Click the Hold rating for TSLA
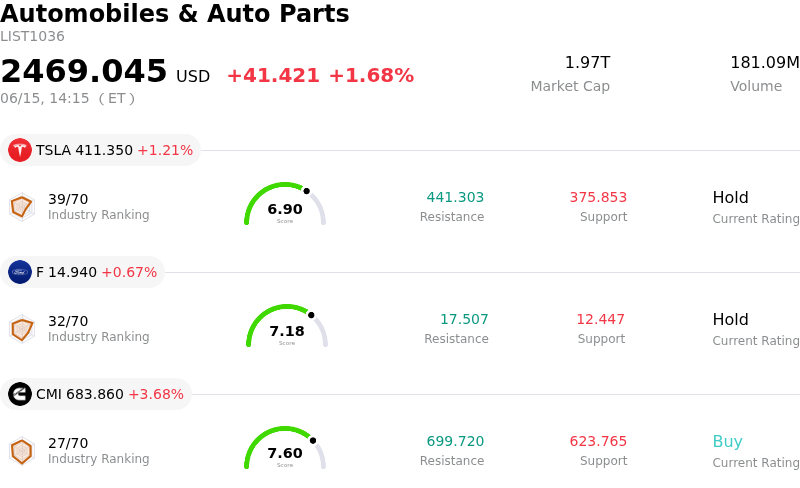This screenshot has height=488, width=800. pos(730,198)
